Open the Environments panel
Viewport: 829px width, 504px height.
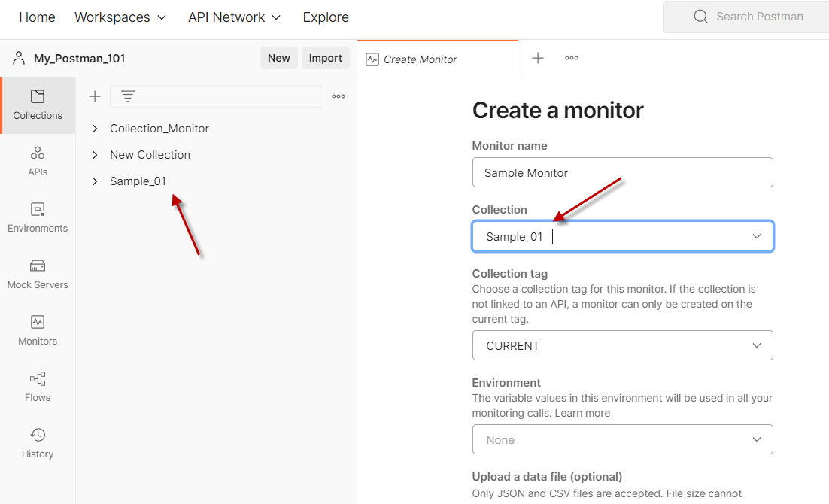click(37, 217)
